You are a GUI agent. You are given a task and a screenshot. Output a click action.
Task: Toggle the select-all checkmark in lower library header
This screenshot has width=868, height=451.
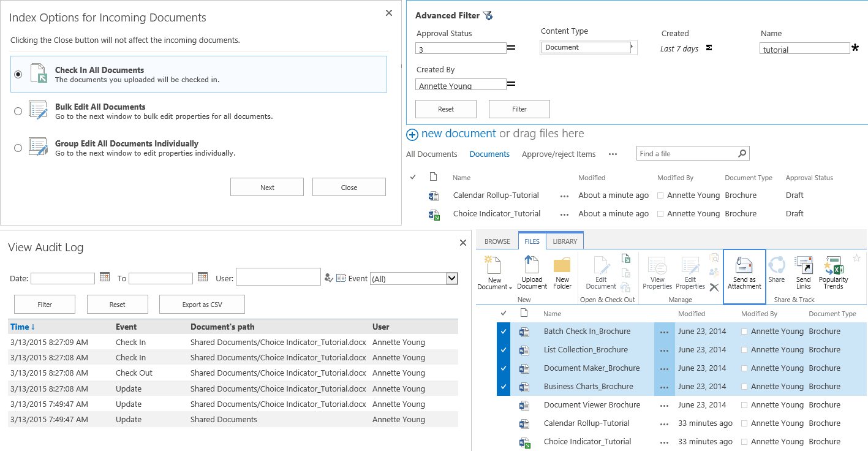504,313
